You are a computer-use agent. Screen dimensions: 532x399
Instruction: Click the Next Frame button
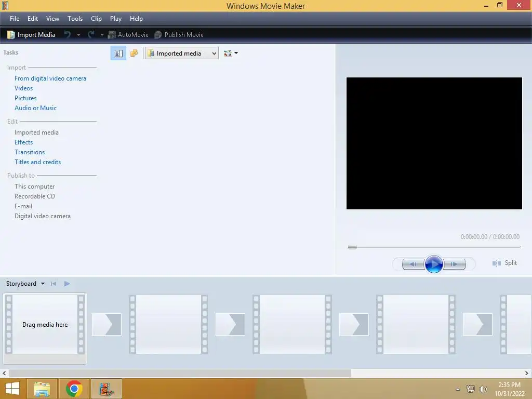click(x=454, y=264)
